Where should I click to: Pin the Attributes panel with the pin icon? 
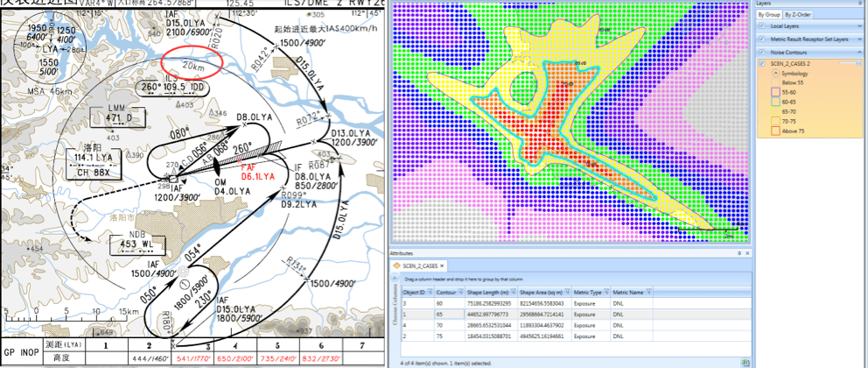[x=738, y=252]
